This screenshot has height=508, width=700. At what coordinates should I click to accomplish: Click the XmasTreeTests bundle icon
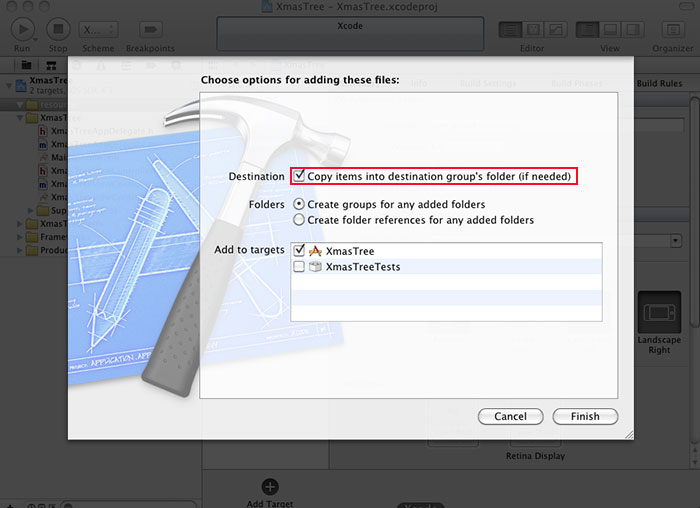315,267
